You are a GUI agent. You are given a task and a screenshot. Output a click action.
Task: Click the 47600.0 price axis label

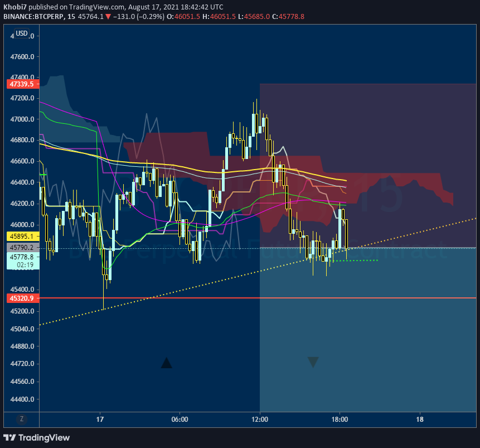(x=22, y=57)
